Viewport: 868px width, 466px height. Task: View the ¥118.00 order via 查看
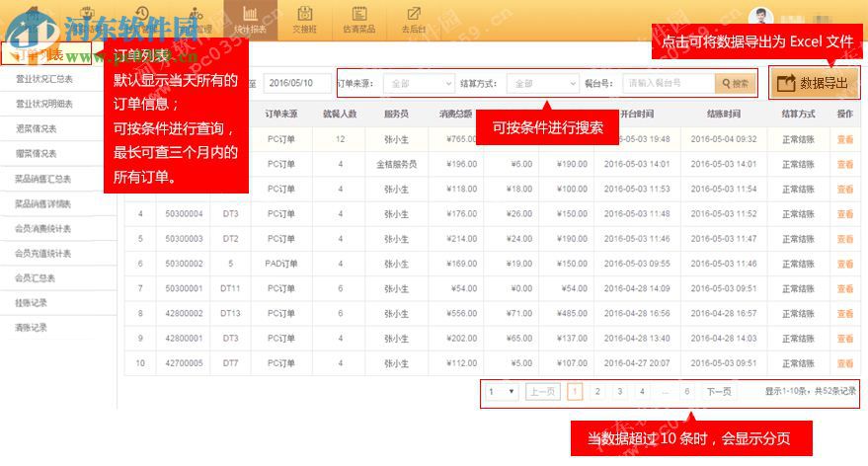[844, 190]
